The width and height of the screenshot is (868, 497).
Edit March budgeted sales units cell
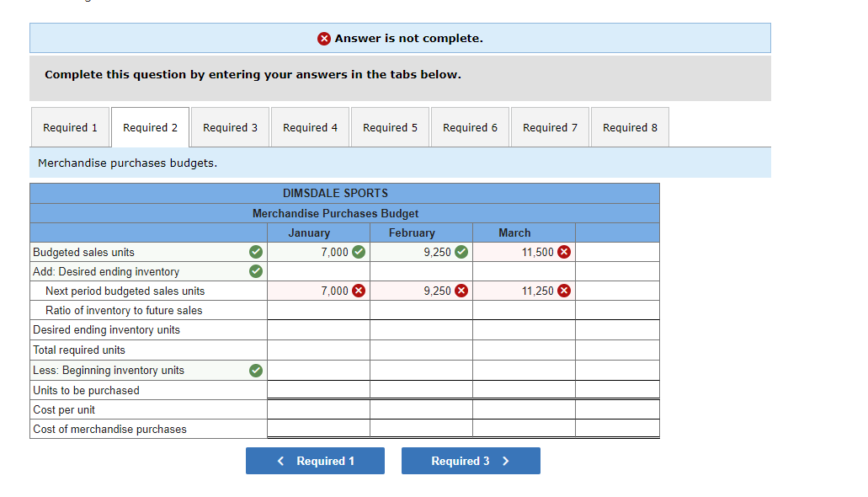pyautogui.click(x=525, y=252)
